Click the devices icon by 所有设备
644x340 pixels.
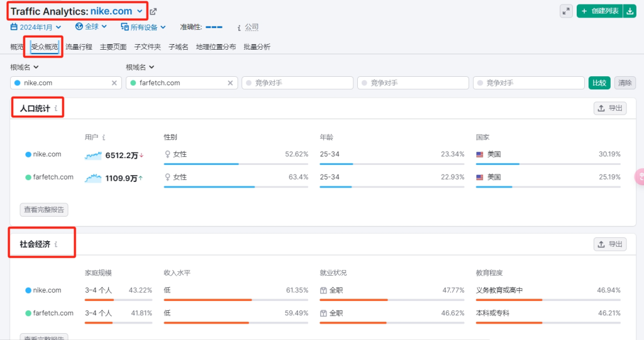pyautogui.click(x=125, y=26)
